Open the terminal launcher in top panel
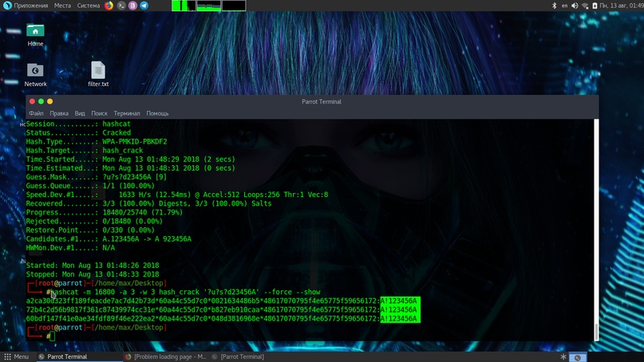The width and height of the screenshot is (644, 362). [121, 6]
